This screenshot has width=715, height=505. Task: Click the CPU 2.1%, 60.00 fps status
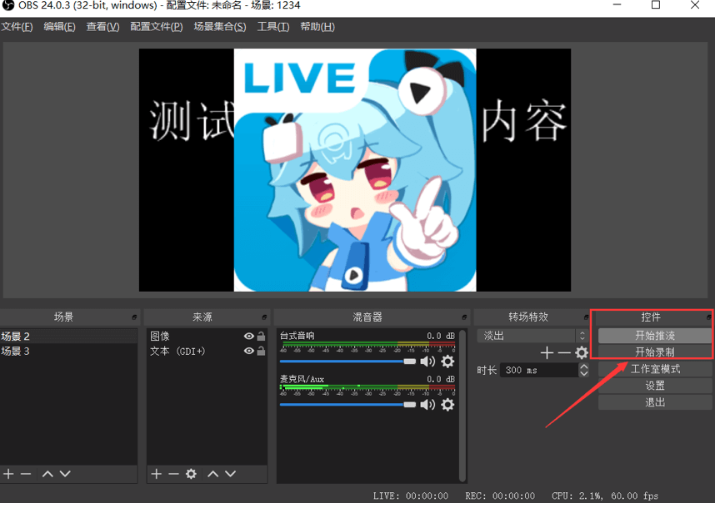[605, 496]
